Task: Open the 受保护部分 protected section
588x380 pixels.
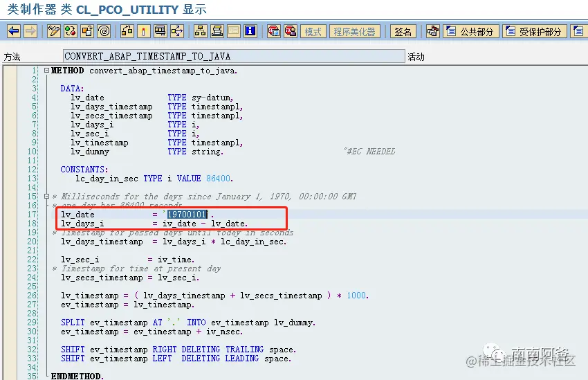Action: tap(534, 32)
